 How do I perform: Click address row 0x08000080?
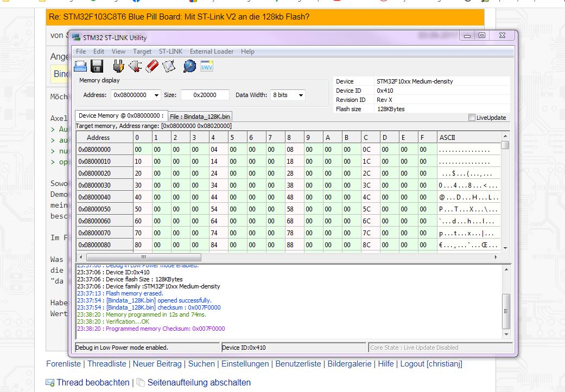click(105, 245)
